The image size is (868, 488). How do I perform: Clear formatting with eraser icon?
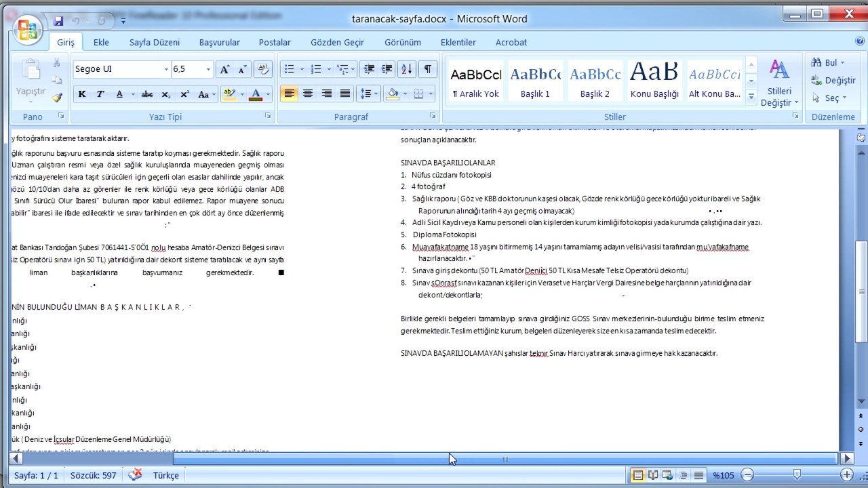(263, 69)
